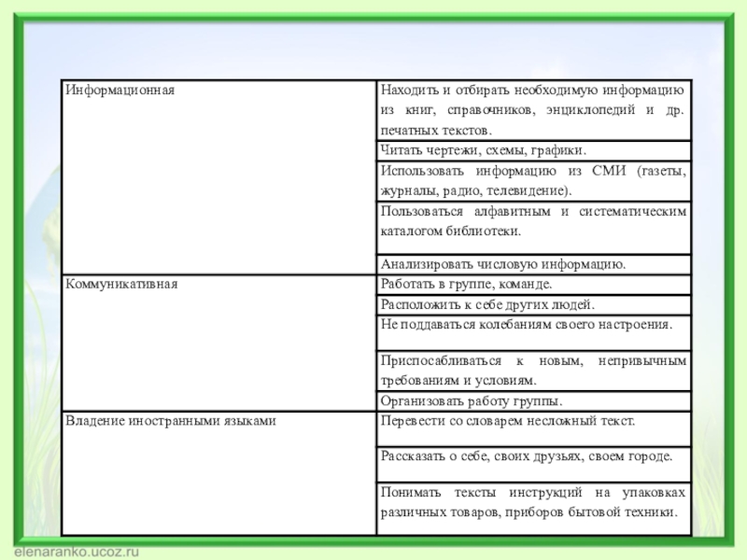Screen dimensions: 747x560
Task: Click "Пользоваться алфавитным и систематическим каталогом" cell
Action: pos(533,228)
